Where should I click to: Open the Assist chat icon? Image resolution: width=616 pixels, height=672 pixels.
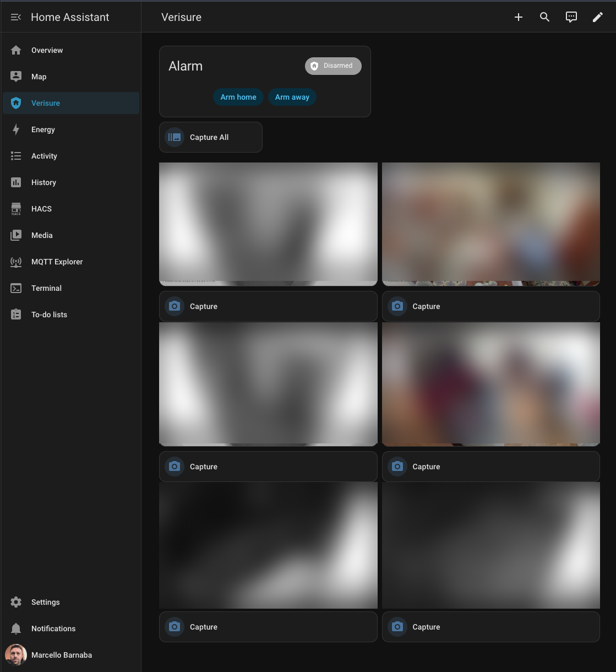pyautogui.click(x=571, y=17)
